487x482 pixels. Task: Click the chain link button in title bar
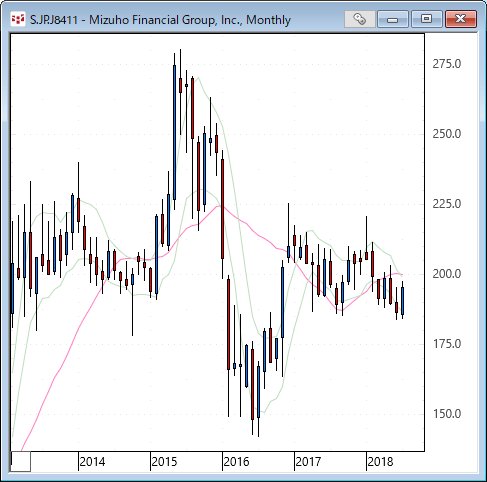pos(360,19)
